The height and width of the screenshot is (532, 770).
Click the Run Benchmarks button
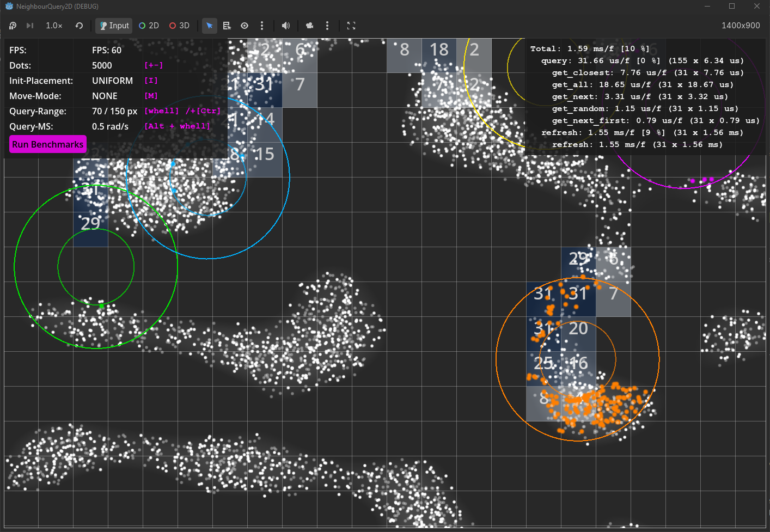click(48, 144)
